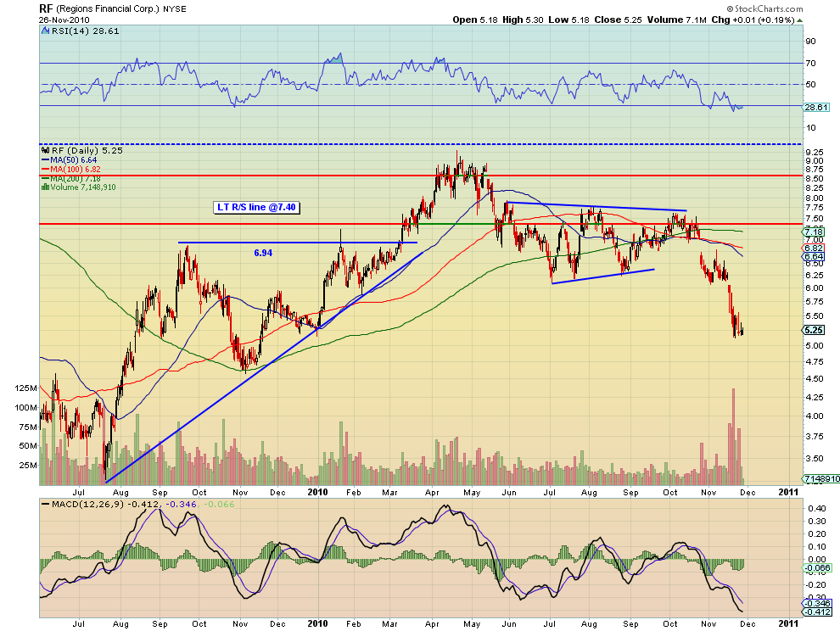Click the 28.61 RSI value tag on right axis
Image resolution: width=840 pixels, height=631 pixels.
tap(816, 107)
